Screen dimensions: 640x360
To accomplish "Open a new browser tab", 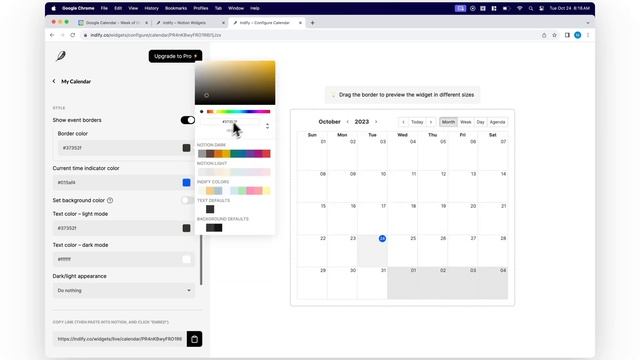I will tap(312, 23).
